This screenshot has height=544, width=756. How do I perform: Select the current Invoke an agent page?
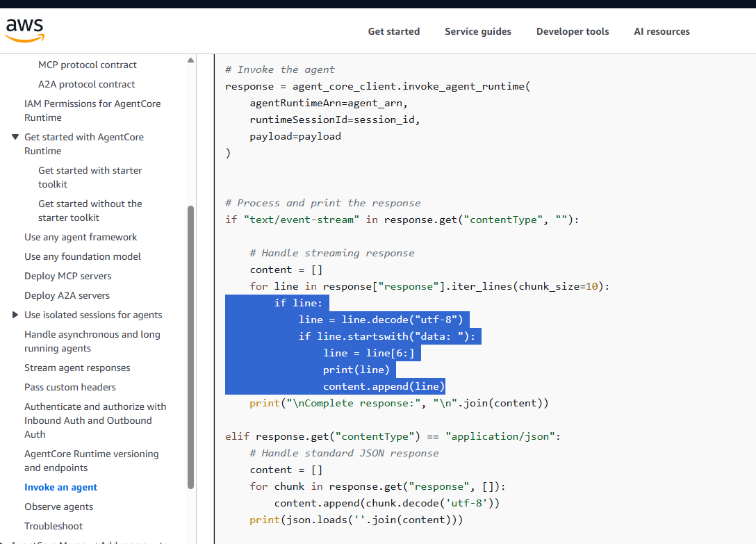pos(60,487)
